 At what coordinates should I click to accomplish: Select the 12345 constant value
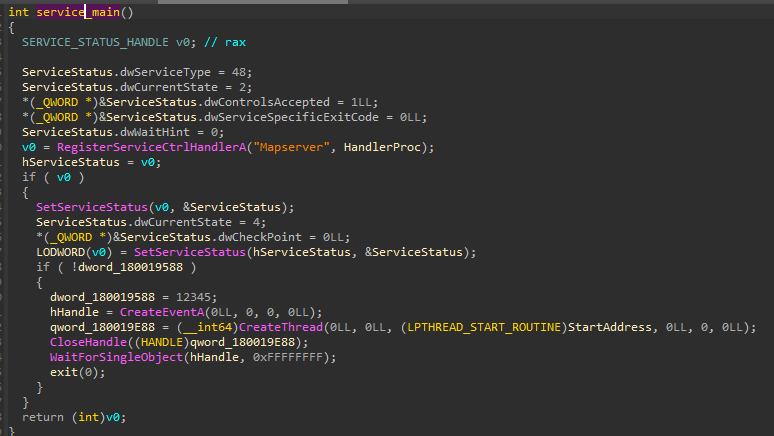194,297
